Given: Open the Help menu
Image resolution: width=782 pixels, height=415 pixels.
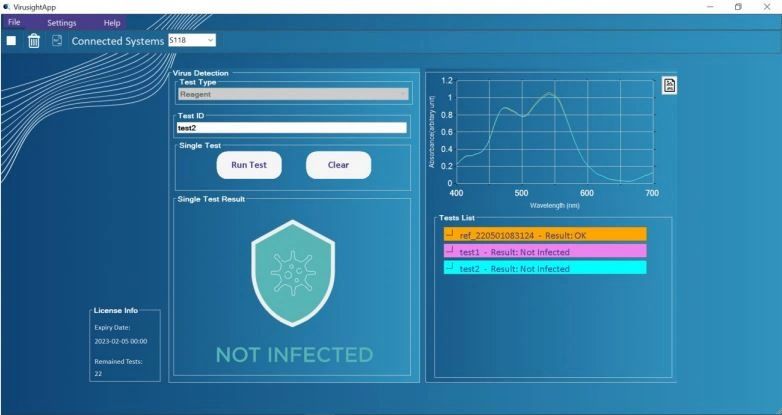Looking at the screenshot, I should 112,23.
